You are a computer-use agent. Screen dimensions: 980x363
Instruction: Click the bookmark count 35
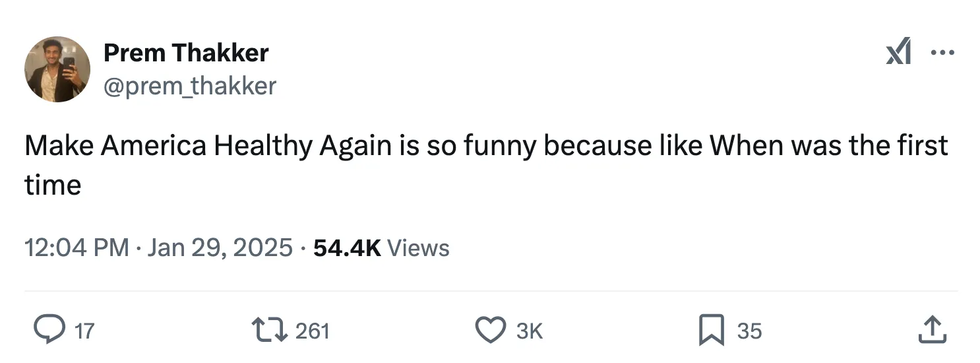(x=749, y=331)
